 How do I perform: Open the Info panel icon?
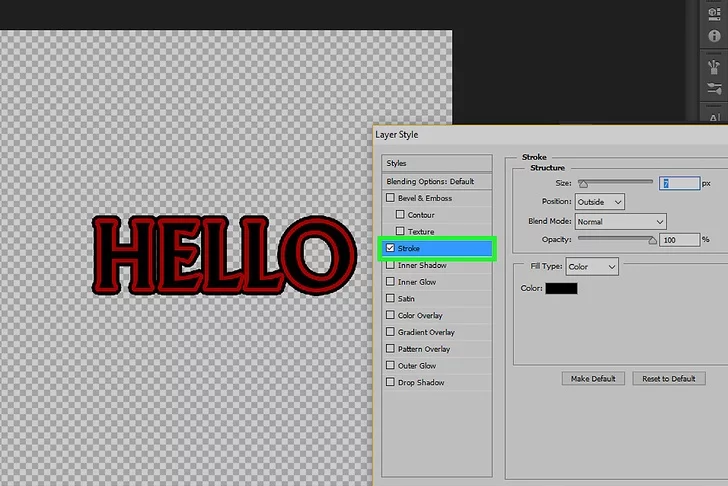pyautogui.click(x=715, y=37)
